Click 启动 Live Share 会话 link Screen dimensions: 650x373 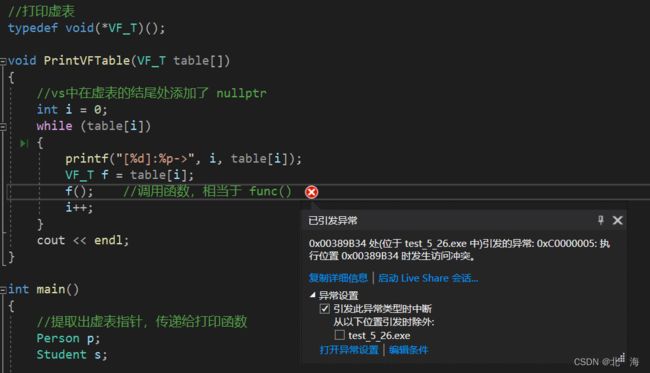coord(428,278)
